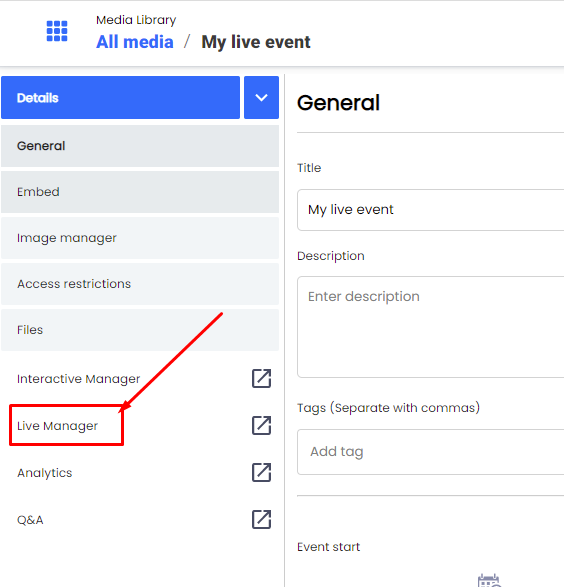Go to All media breadcrumb link
564x587 pixels.
pyautogui.click(x=135, y=42)
